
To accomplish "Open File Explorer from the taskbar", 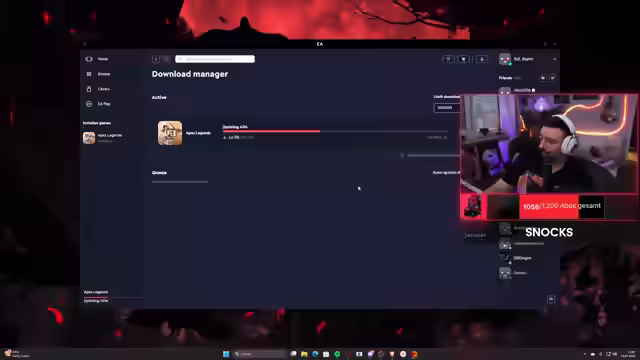I will 304,354.
